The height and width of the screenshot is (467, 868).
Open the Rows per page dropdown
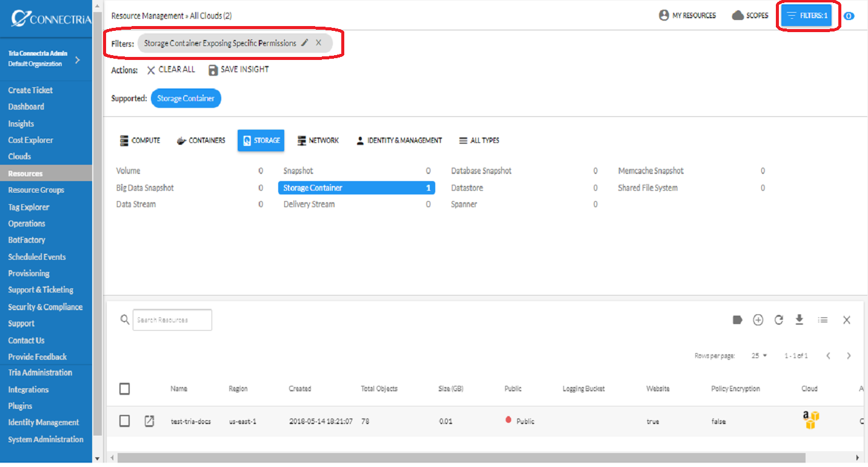[760, 356]
